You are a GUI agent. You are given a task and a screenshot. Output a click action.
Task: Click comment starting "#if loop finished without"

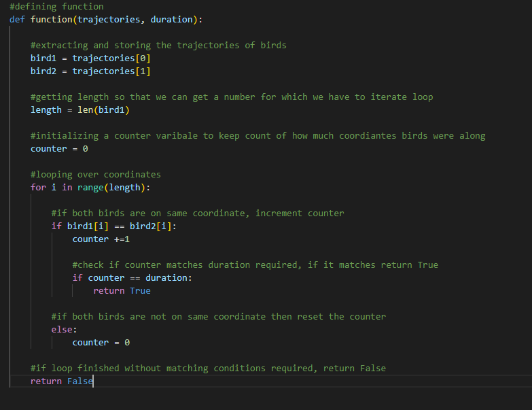[208, 369]
